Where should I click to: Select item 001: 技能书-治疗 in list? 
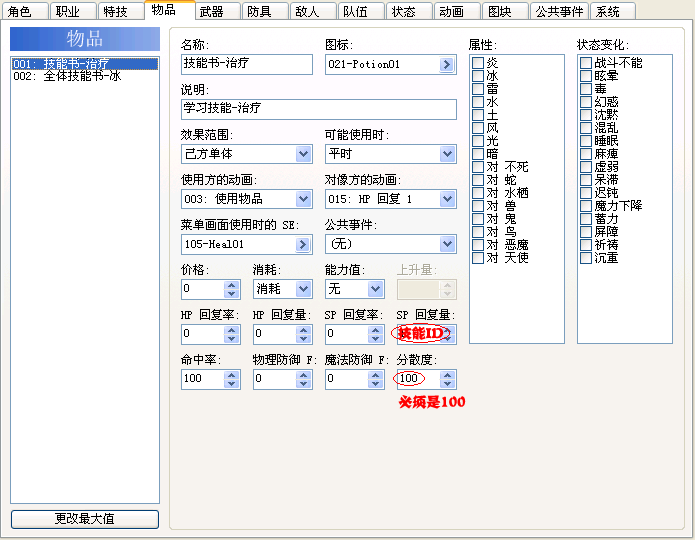(x=85, y=64)
